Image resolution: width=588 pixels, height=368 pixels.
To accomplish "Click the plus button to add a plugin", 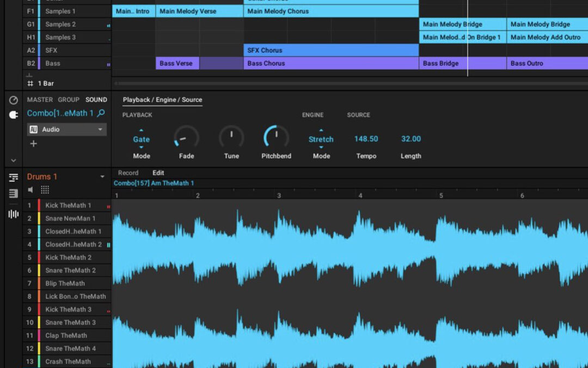I will [33, 144].
